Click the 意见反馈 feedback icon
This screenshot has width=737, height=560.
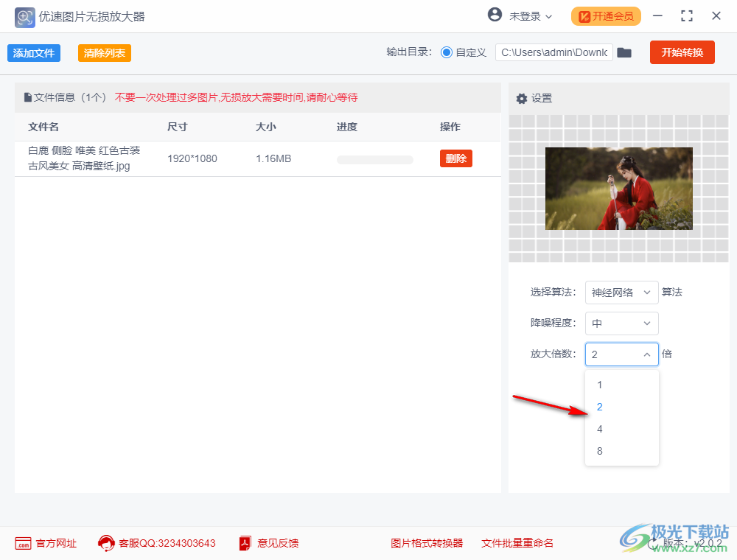tap(244, 543)
